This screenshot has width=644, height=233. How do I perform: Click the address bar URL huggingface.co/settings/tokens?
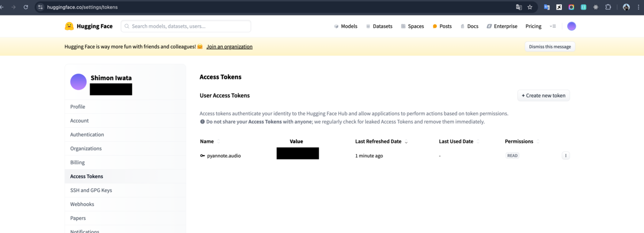coord(82,8)
